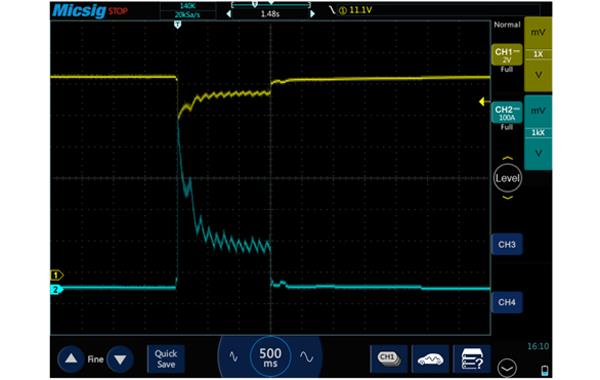Open the automotive car presets icon
Image resolution: width=600 pixels, height=380 pixels.
(x=430, y=359)
